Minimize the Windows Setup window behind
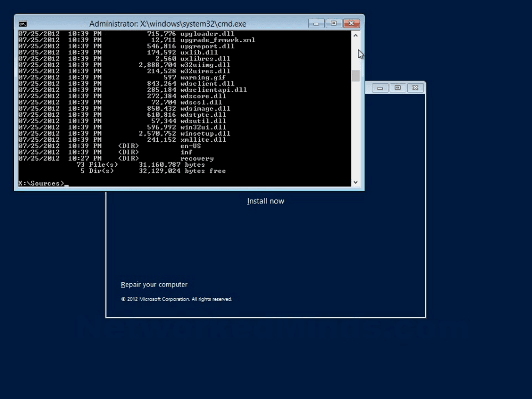Viewport: 532px width, 399px height. tap(380, 88)
